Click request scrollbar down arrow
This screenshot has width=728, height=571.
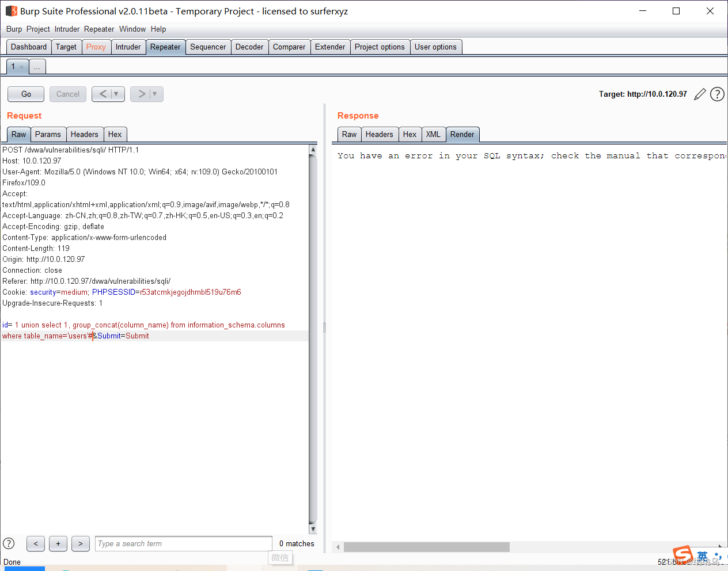(x=313, y=529)
